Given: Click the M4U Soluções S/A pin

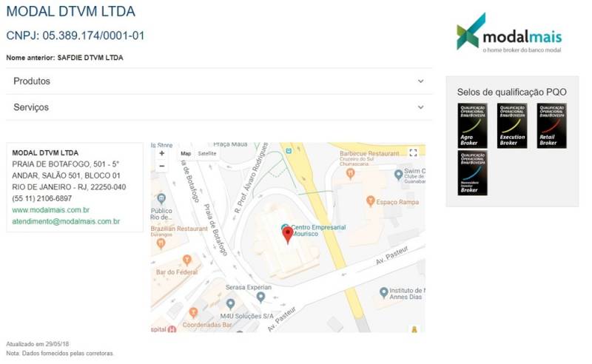Looking at the screenshot, I should (230, 304).
